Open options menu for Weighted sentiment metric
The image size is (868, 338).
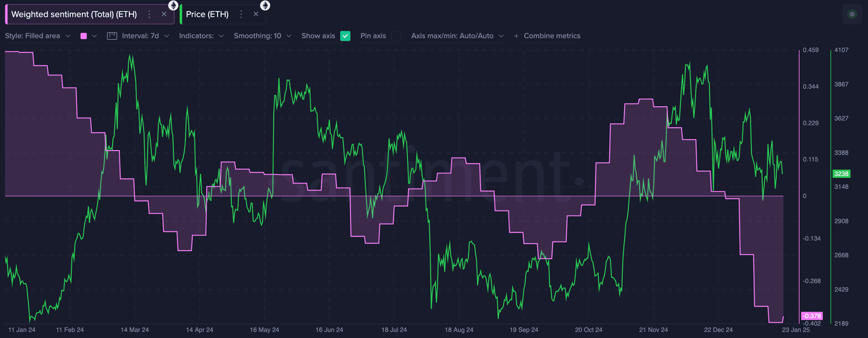tap(149, 14)
